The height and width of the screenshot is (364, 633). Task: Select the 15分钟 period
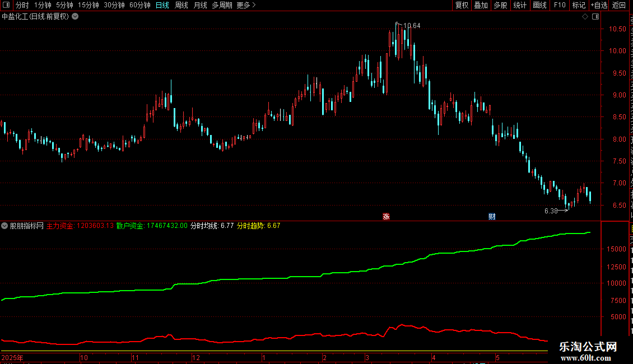point(88,5)
